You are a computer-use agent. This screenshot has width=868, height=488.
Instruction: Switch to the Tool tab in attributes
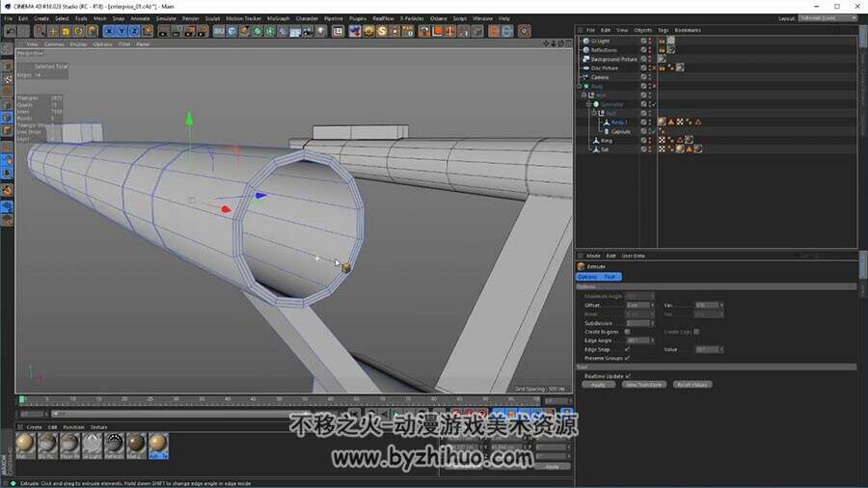click(610, 277)
